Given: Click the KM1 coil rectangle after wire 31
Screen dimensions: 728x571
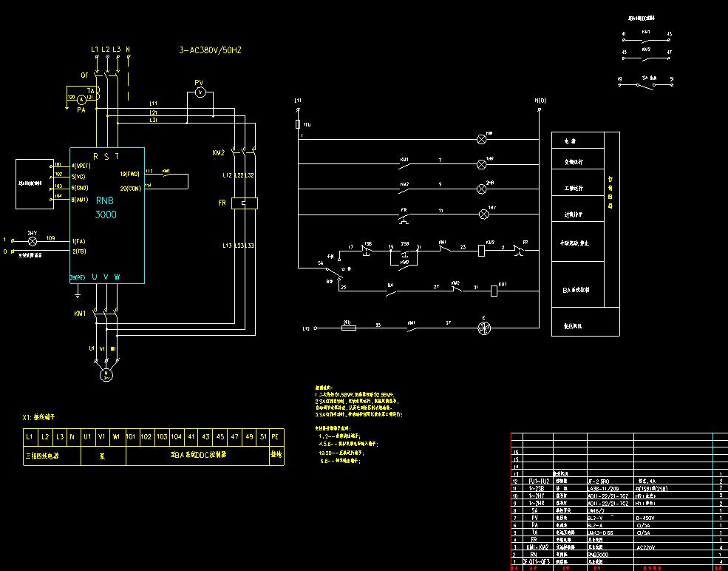Looking at the screenshot, I should click(x=494, y=291).
